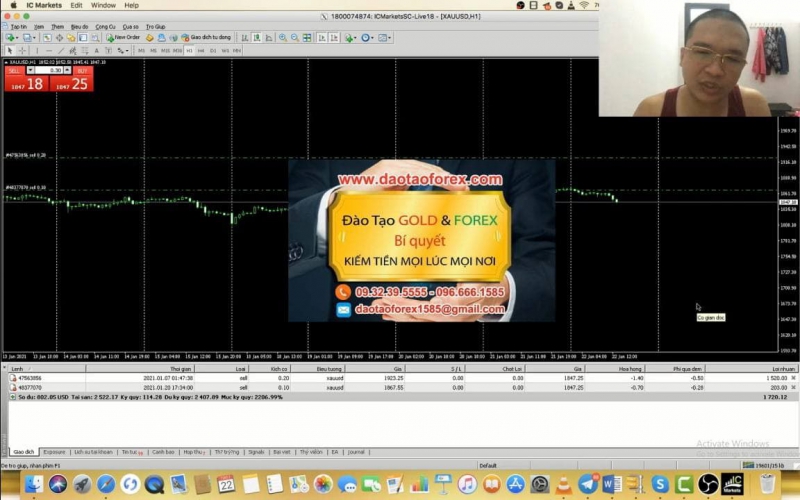
Task: Open Telegram from the Dock
Action: point(588,484)
